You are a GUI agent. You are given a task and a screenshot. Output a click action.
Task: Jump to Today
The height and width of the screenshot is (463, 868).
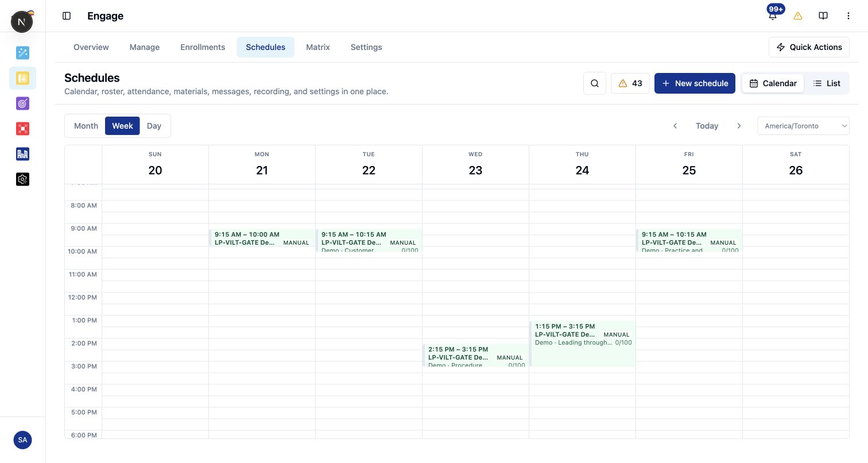pyautogui.click(x=707, y=126)
